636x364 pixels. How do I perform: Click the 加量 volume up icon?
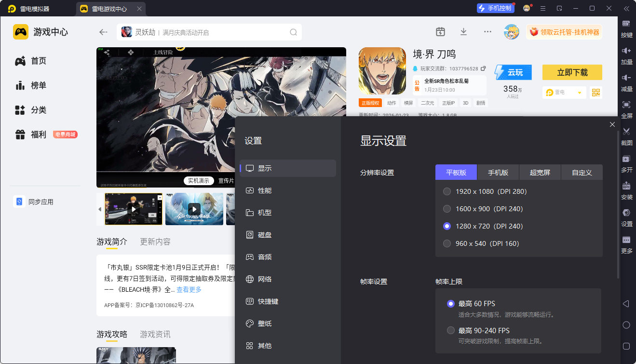pos(626,51)
